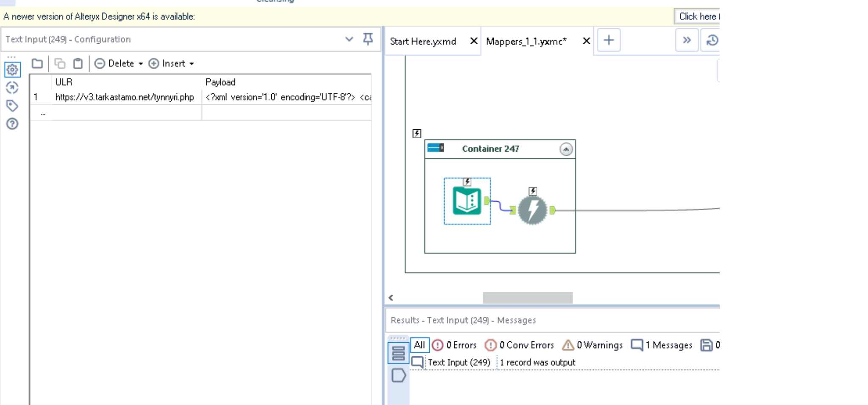This screenshot has height=405, width=868.
Task: Switch to the Start Here.yxmd tab
Action: tap(423, 41)
